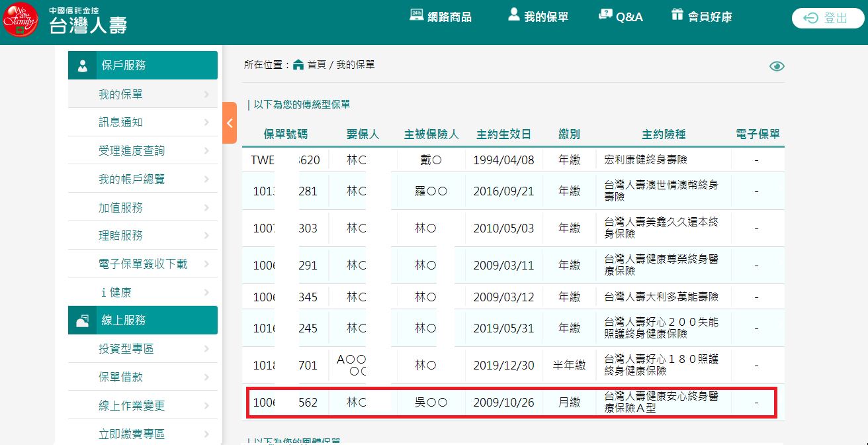The image size is (868, 445).
Task: Select ｉ健康 in sidebar
Action: pos(143,293)
